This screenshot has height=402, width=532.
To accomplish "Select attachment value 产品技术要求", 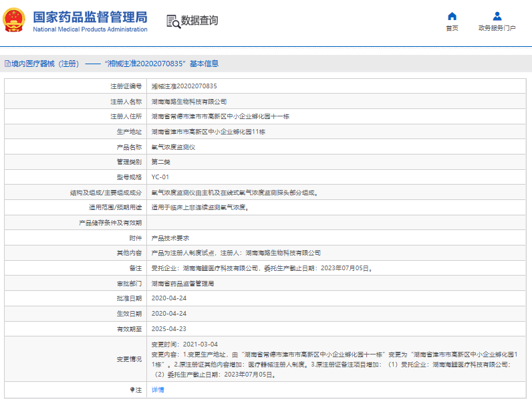I will [x=170, y=238].
